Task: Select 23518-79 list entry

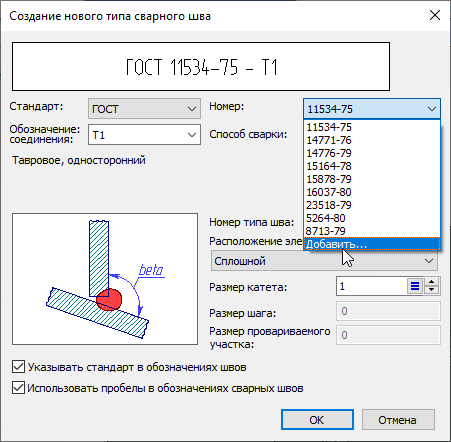Action: pyautogui.click(x=372, y=205)
